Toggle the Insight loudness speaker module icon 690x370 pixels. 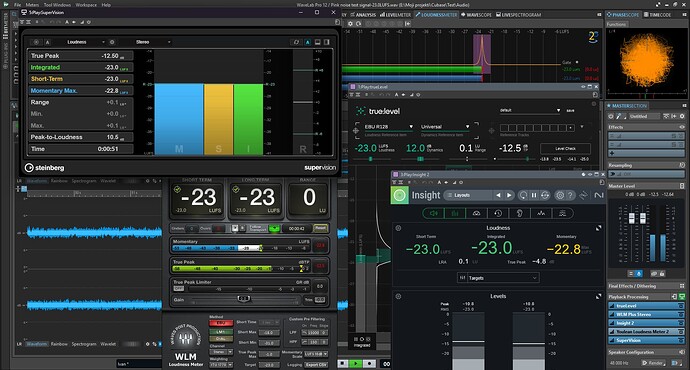pyautogui.click(x=433, y=213)
